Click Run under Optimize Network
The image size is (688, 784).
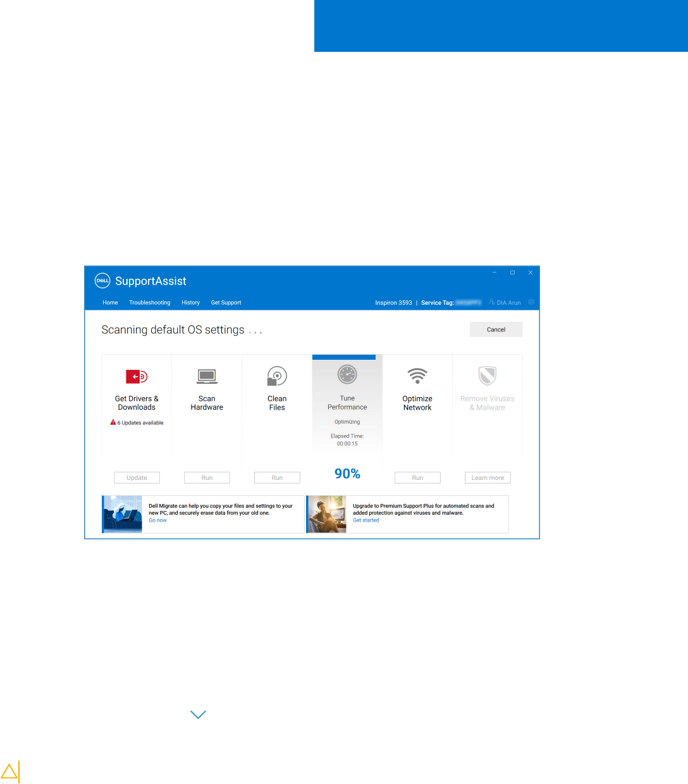coord(417,478)
